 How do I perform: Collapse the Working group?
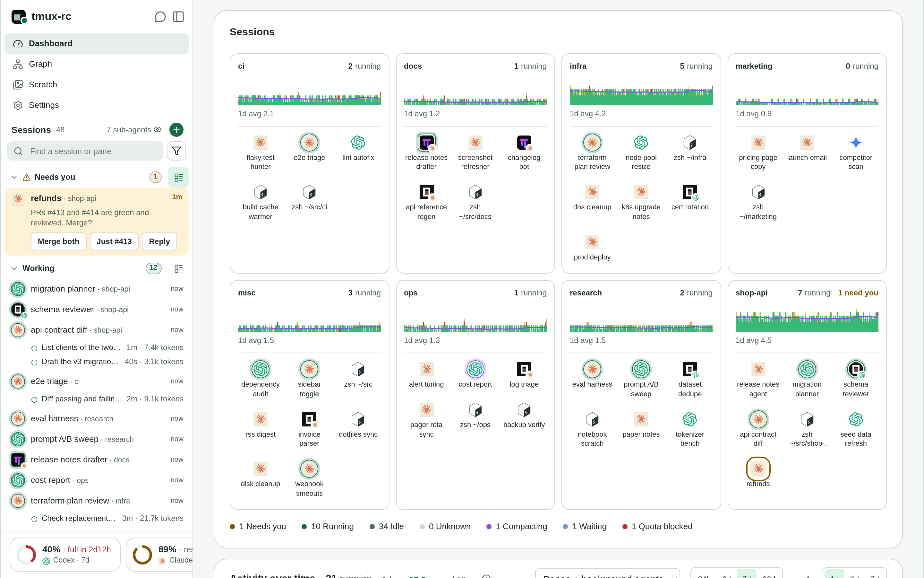pyautogui.click(x=14, y=268)
